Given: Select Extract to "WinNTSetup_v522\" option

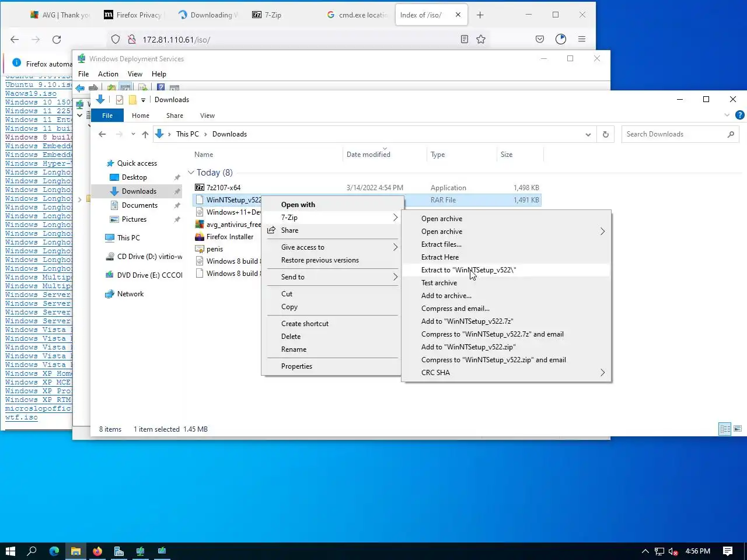Looking at the screenshot, I should pos(469,270).
